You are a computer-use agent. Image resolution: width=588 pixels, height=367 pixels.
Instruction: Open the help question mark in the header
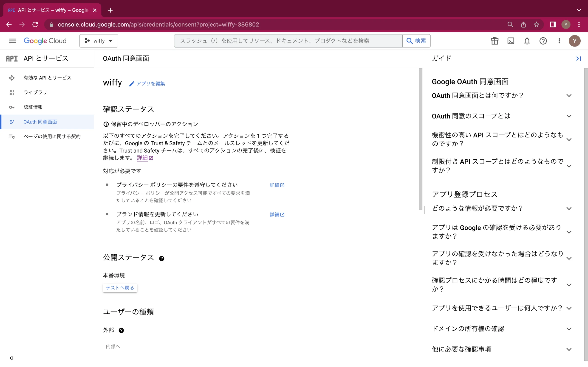pos(543,41)
